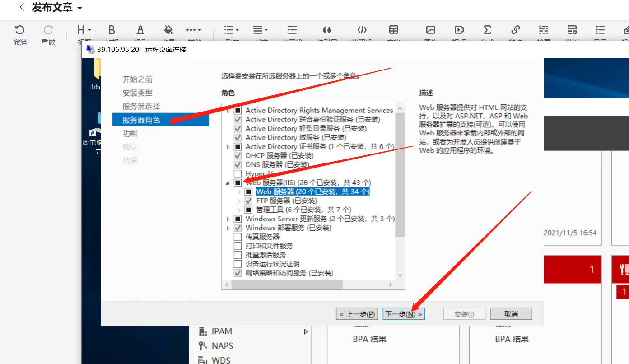The width and height of the screenshot is (629, 364).
Task: Click the hyperlink chain icon in the toolbar
Action: (516, 30)
